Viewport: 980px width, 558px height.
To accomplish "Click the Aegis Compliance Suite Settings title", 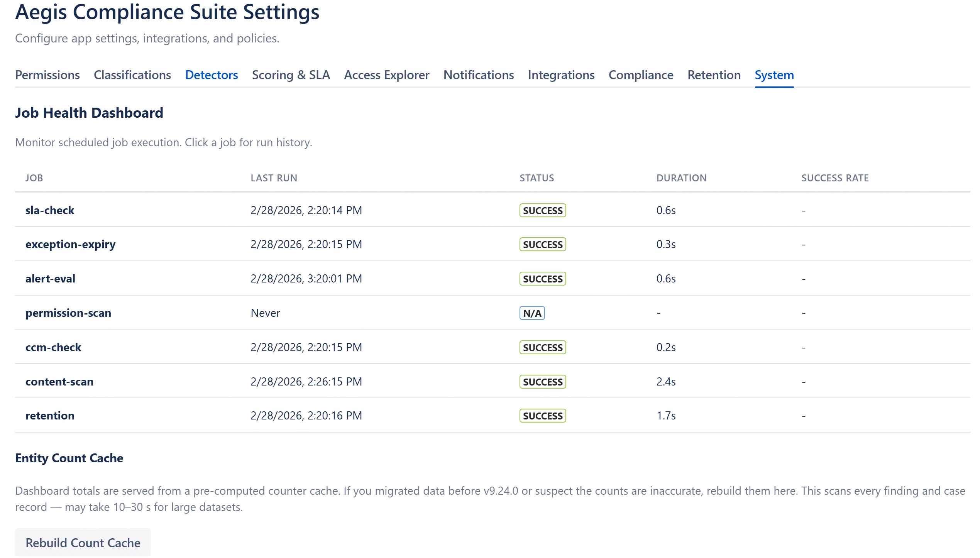I will (x=167, y=12).
